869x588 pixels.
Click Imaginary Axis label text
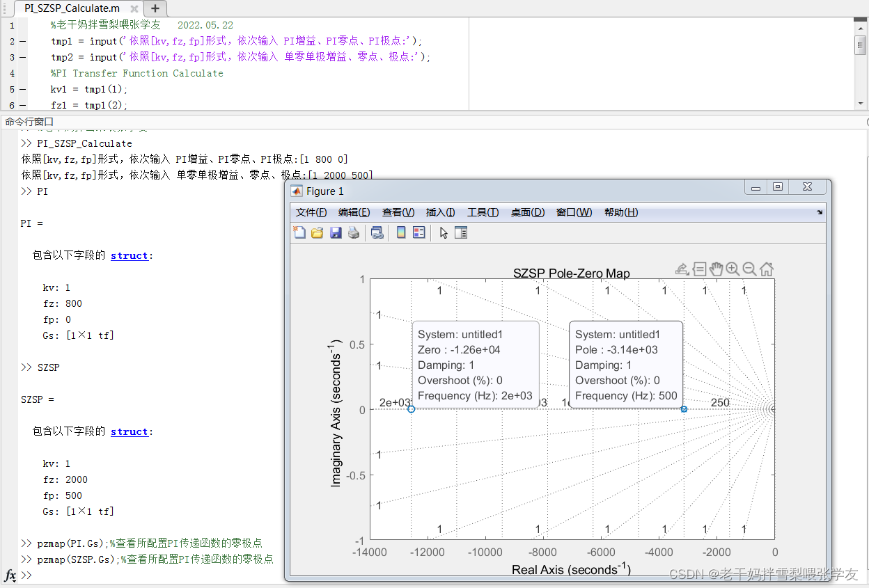tap(336, 413)
